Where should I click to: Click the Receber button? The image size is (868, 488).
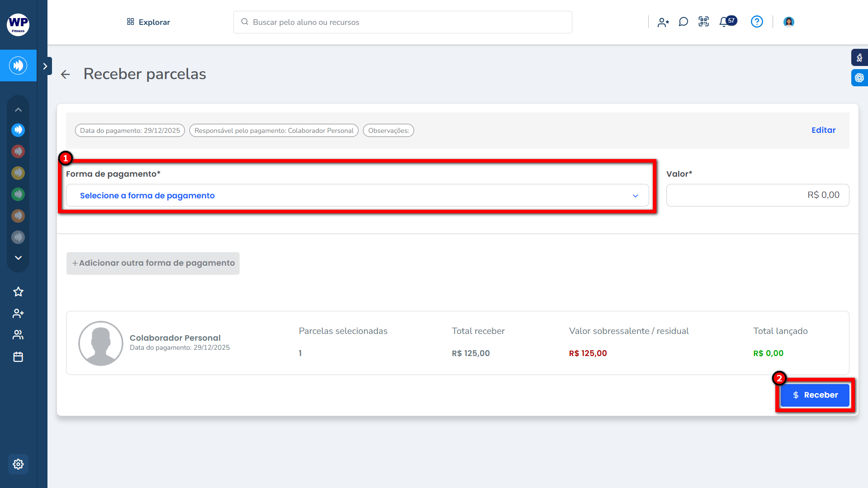click(815, 395)
